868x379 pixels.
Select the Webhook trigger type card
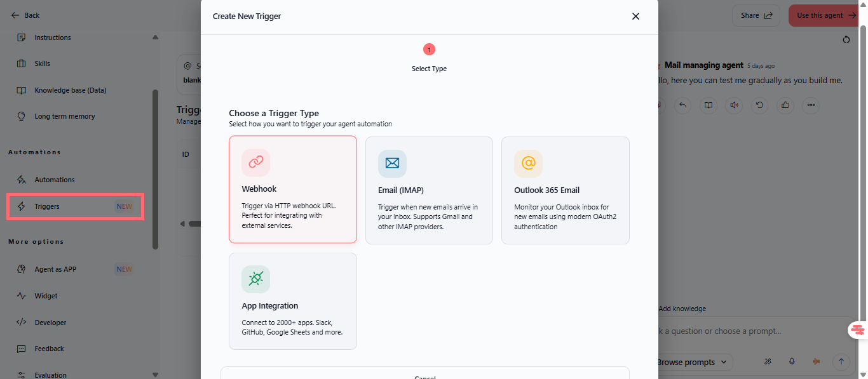[292, 189]
